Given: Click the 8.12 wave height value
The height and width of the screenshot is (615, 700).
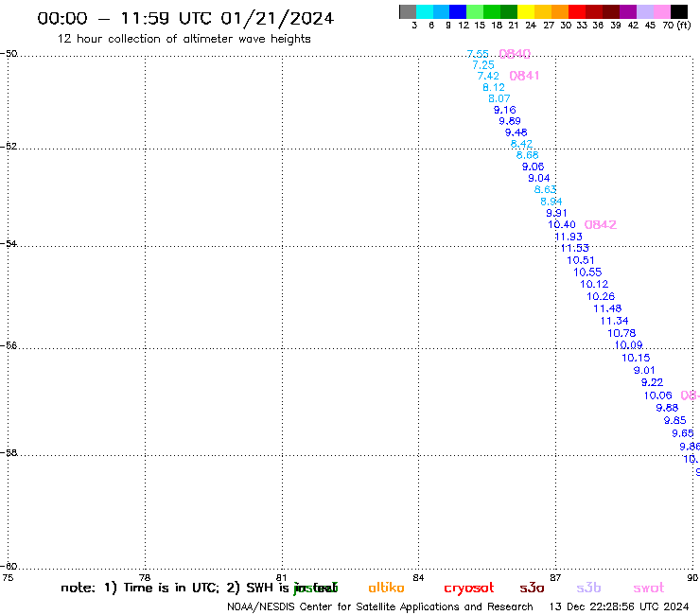Looking at the screenshot, I should coord(494,88).
